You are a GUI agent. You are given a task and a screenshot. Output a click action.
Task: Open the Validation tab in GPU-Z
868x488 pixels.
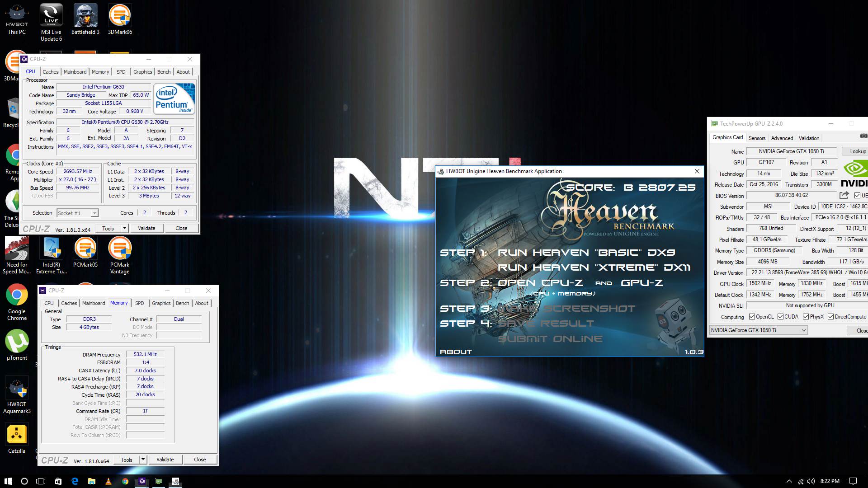pos(809,138)
